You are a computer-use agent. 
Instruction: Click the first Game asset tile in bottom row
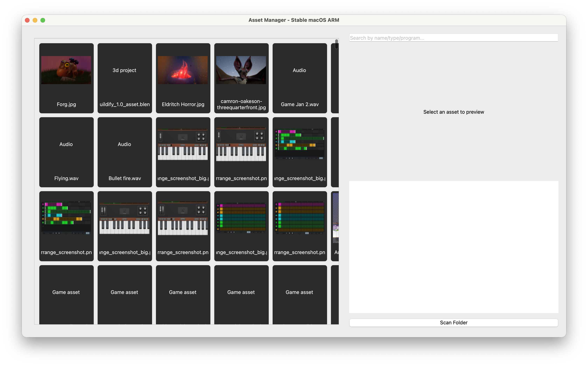pos(66,294)
